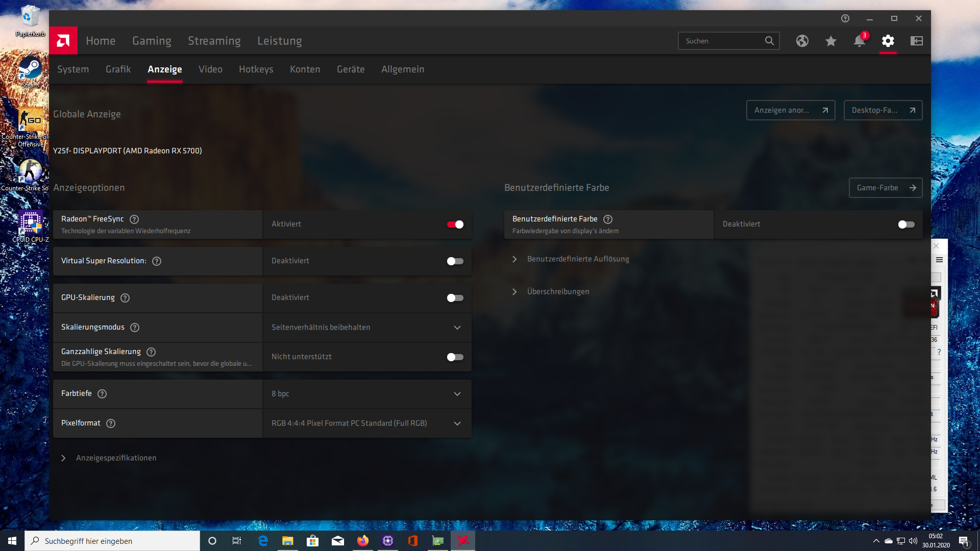Screen dimensions: 980x551
Task: Click the favorites star icon
Action: click(x=831, y=41)
